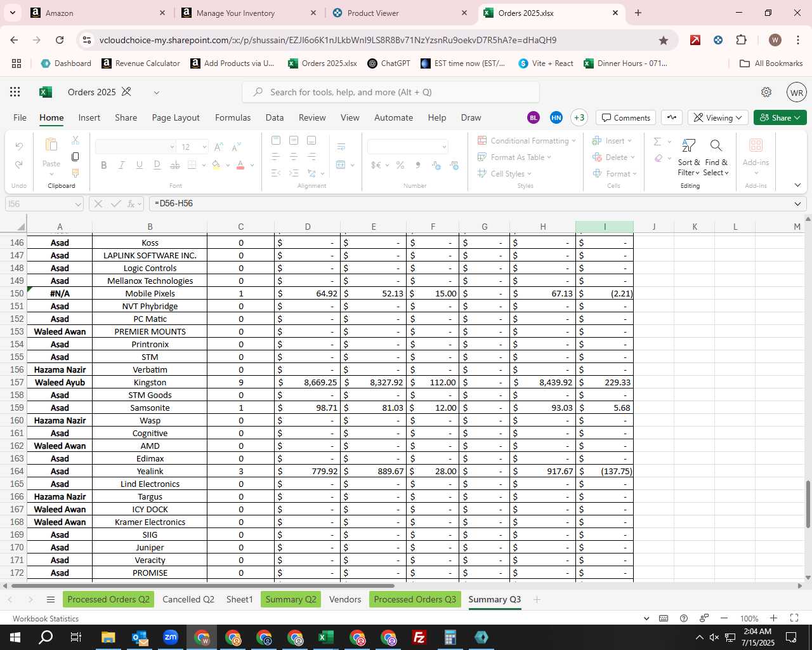
Task: Click the Undo arrow icon
Action: point(19,147)
